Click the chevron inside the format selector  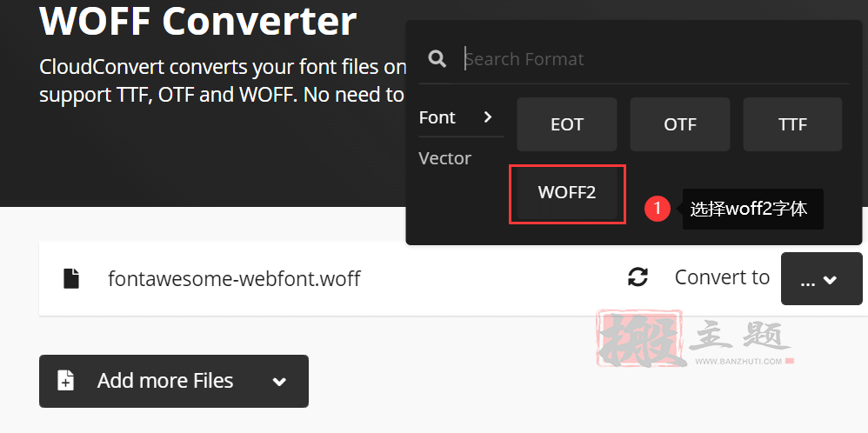[x=830, y=281]
